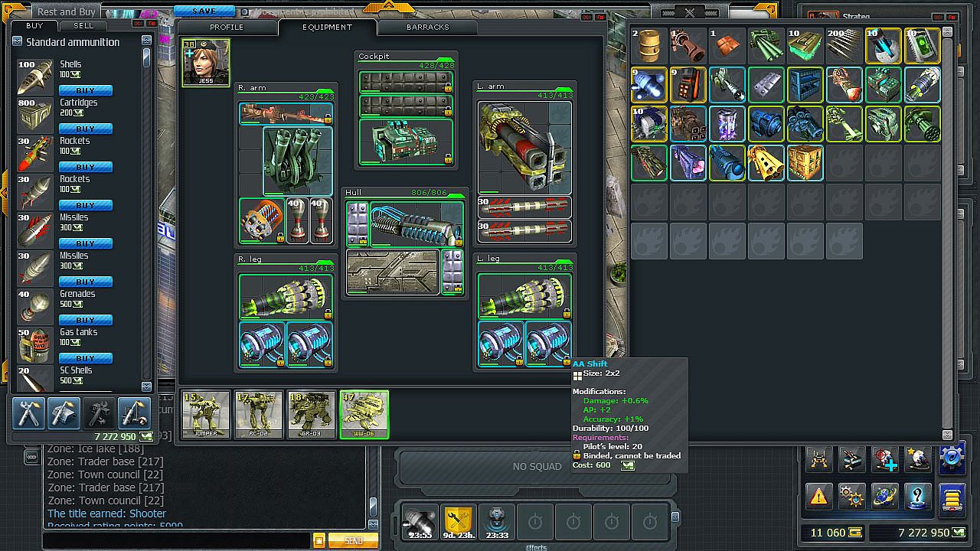Select the blue shelving rack item
Viewport: 980px width, 551px height.
pyautogui.click(x=805, y=84)
